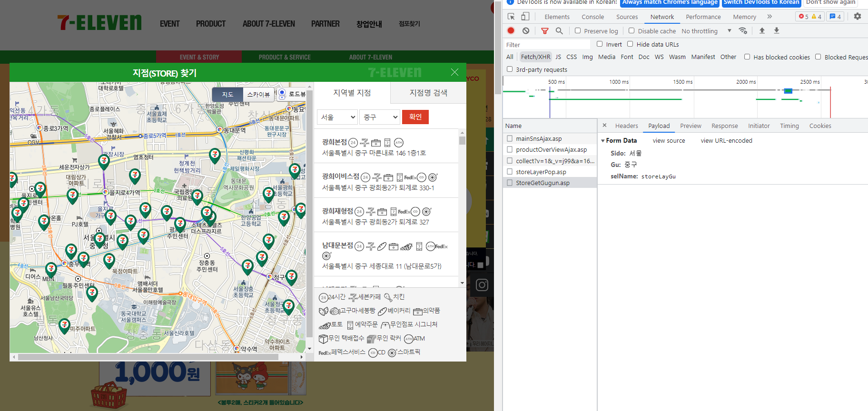Open the 점포찾기 menu item
Image resolution: width=868 pixels, height=411 pixels.
click(x=409, y=24)
